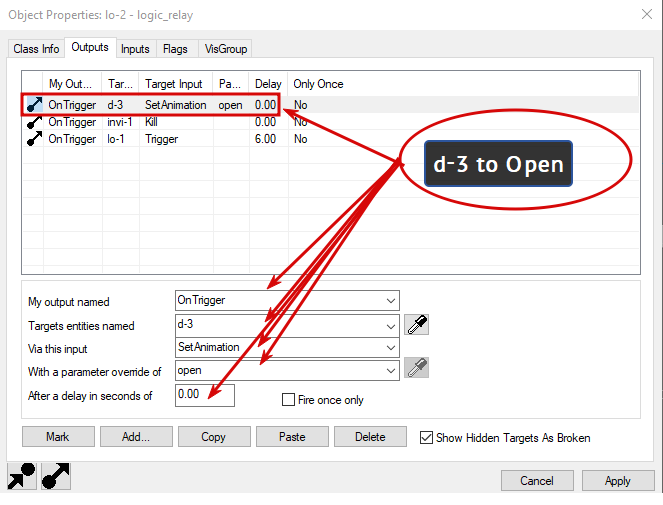
Task: Sort by the My Output column header
Action: tap(72, 84)
